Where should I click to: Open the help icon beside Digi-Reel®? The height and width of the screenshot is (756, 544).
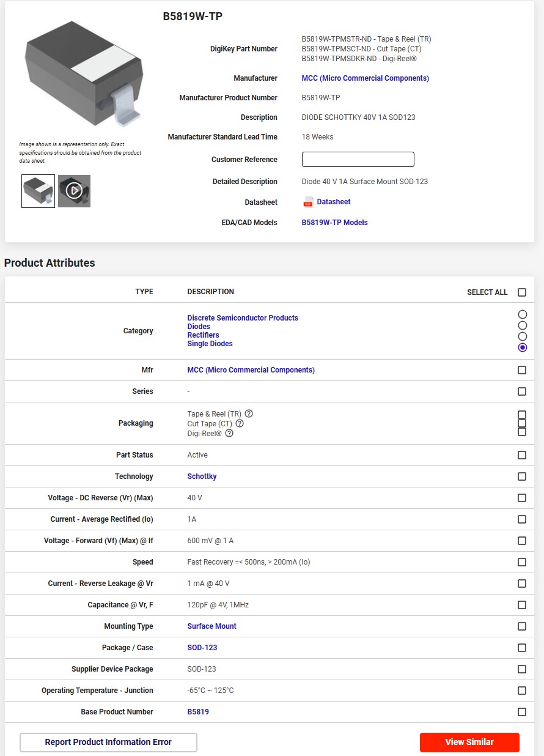[x=229, y=433]
